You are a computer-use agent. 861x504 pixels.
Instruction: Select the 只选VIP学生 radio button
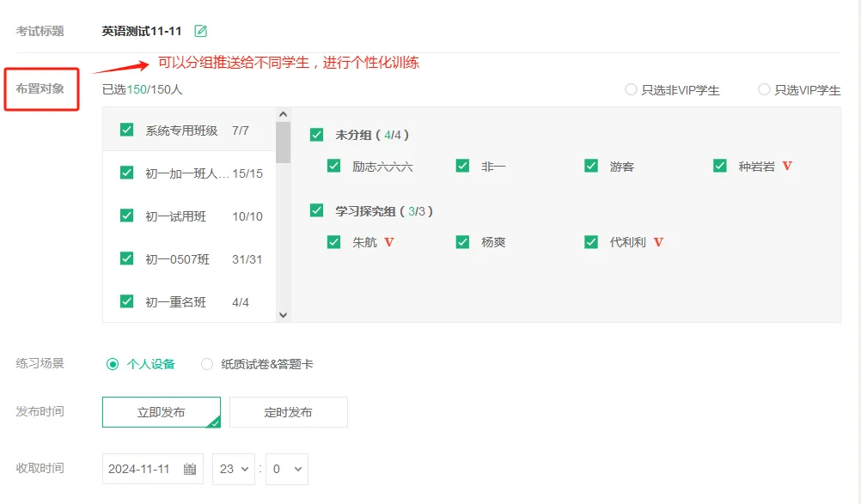click(763, 88)
